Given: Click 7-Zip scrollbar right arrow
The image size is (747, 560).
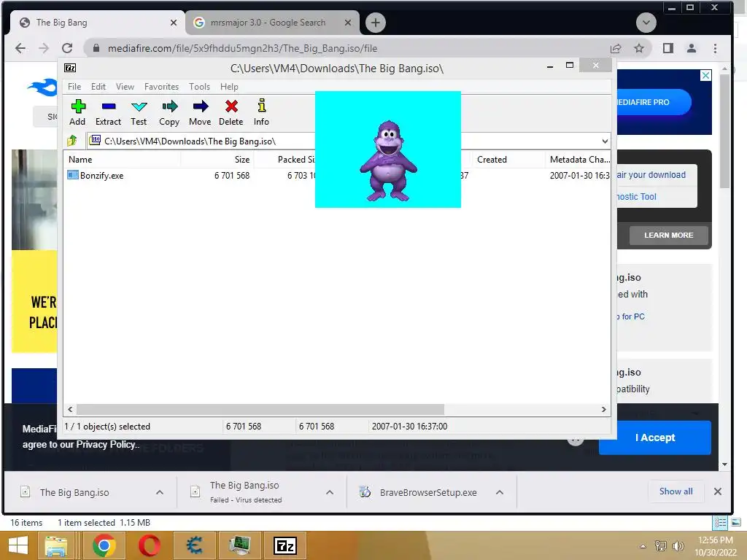Looking at the screenshot, I should tap(603, 410).
